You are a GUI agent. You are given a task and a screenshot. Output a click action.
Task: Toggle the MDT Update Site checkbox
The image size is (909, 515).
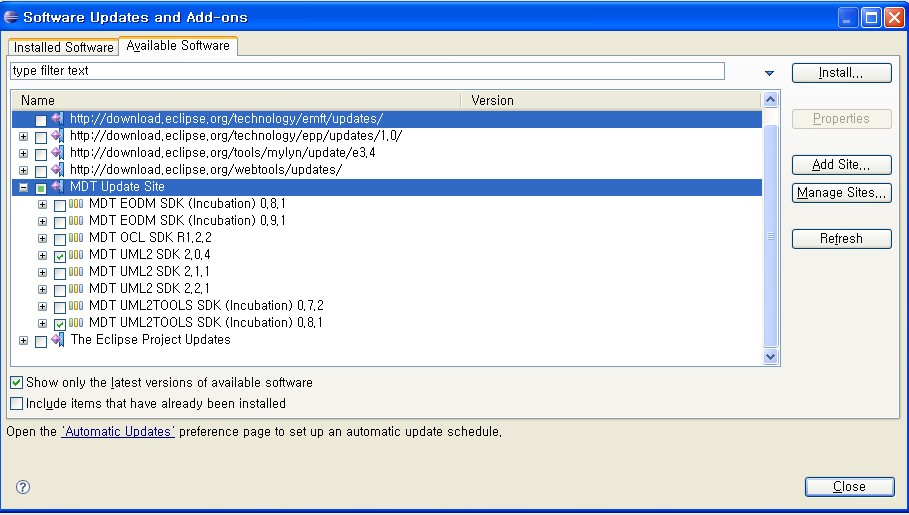point(41,188)
